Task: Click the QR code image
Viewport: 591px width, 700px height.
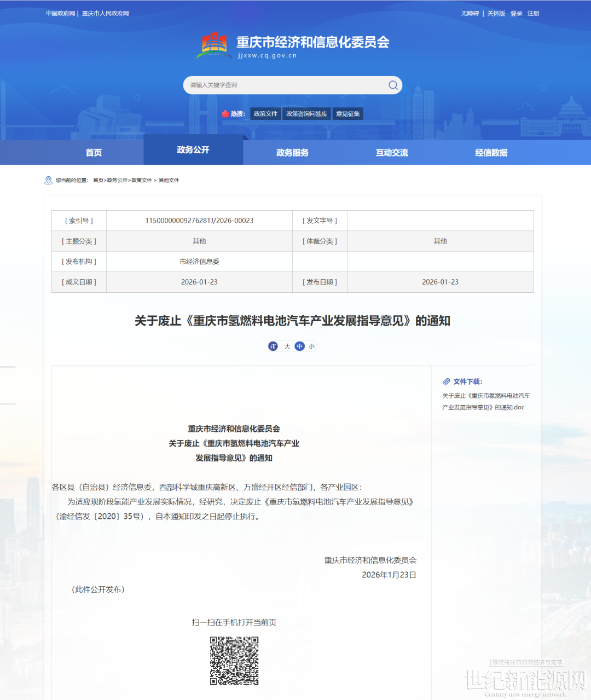Action: (x=234, y=661)
